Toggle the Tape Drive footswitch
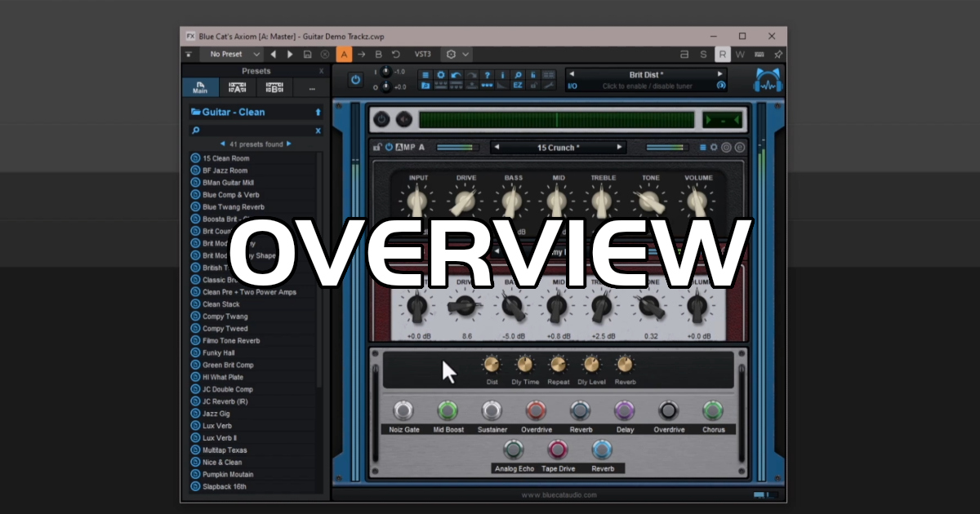980x514 pixels. [557, 450]
